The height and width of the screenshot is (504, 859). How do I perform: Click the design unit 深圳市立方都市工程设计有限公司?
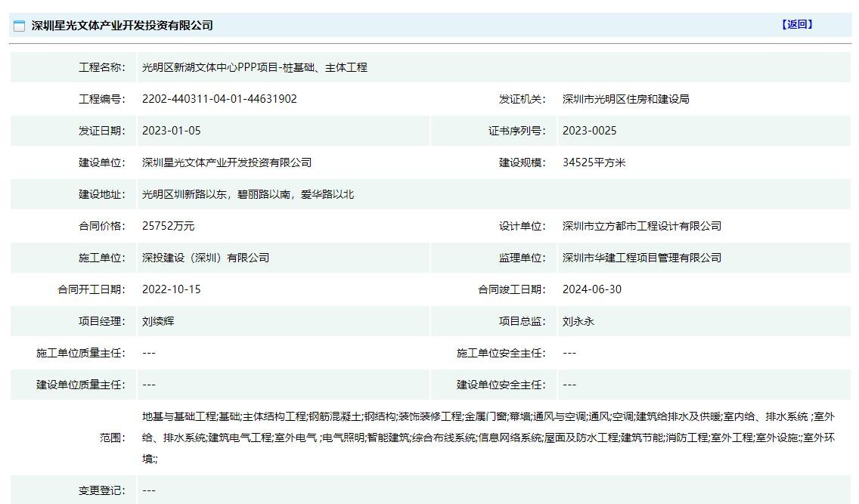coord(641,226)
